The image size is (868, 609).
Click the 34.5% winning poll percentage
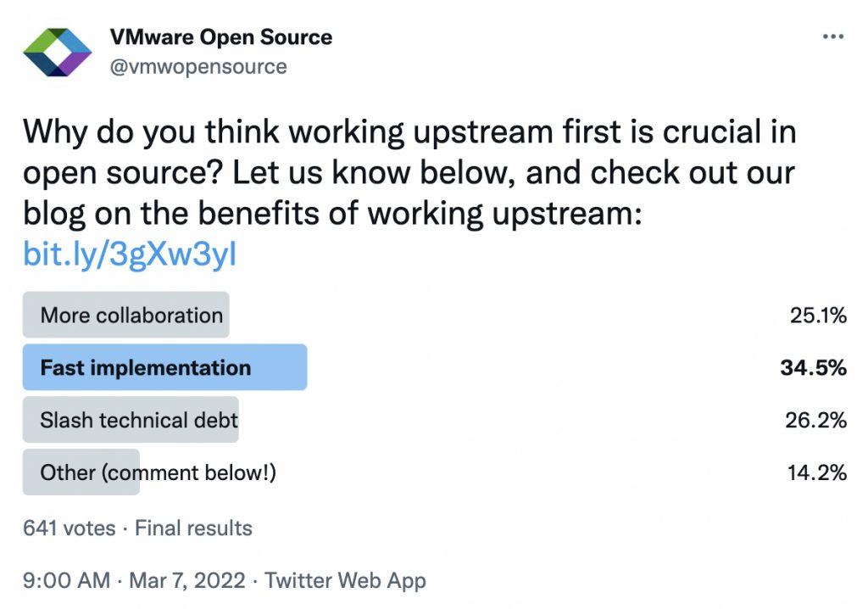(814, 368)
